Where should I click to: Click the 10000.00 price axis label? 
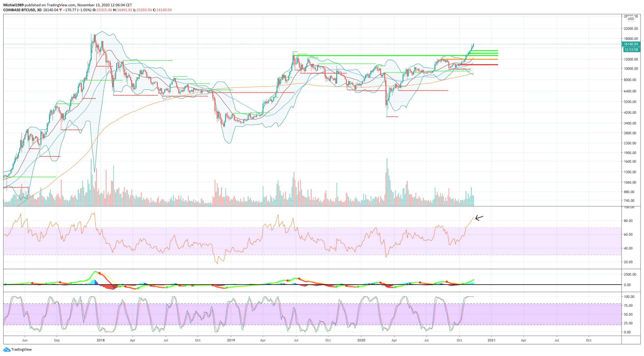[631, 69]
